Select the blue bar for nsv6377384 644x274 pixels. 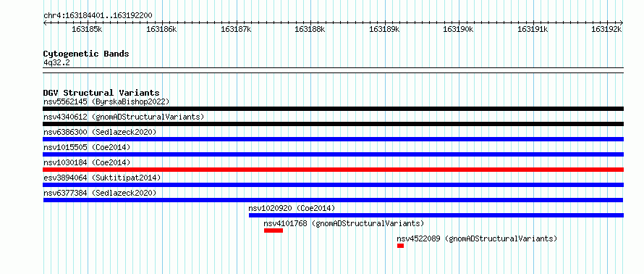pos(333,200)
